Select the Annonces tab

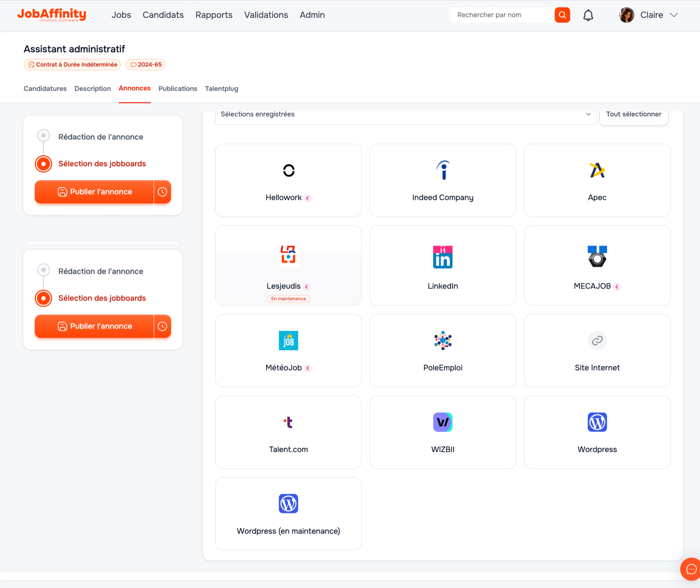pos(135,88)
